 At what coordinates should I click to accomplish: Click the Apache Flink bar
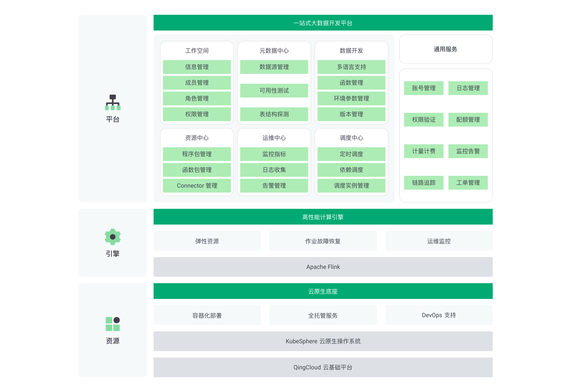pyautogui.click(x=323, y=267)
